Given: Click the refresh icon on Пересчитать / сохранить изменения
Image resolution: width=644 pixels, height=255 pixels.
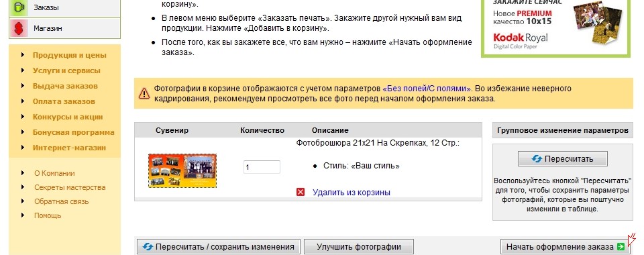Looking at the screenshot, I should point(148,247).
